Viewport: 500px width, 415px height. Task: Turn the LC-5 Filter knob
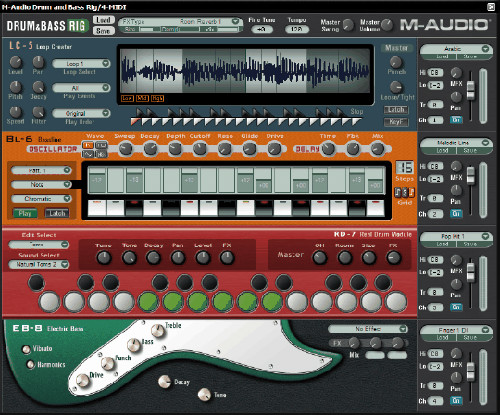[x=38, y=112]
